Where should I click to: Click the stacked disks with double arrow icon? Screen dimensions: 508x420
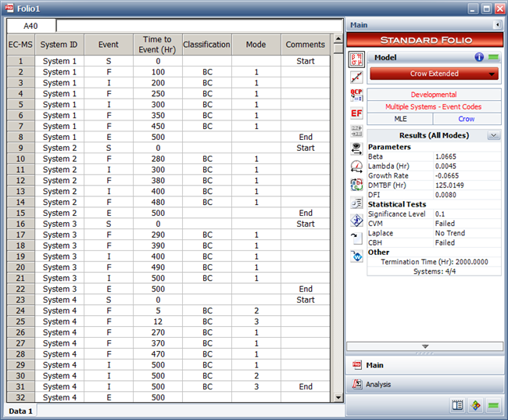356,149
